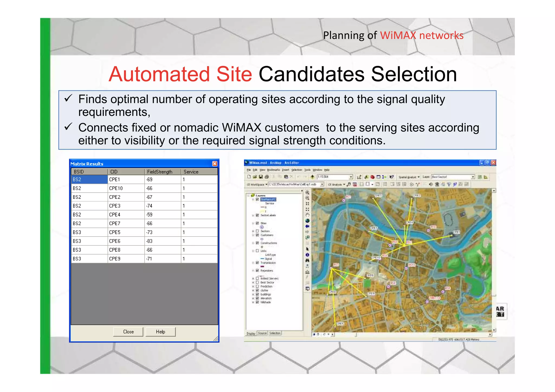The width and height of the screenshot is (555, 392).
Task: Open the map scale dropdown
Action: click(x=351, y=177)
